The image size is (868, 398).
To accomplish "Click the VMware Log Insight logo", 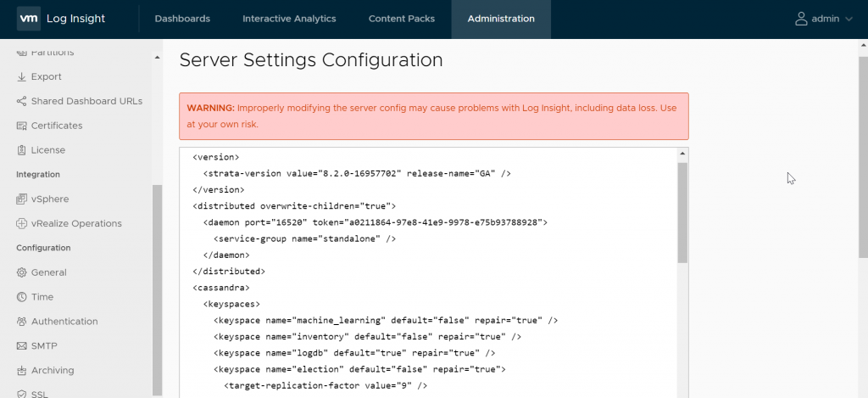I will coord(61,19).
